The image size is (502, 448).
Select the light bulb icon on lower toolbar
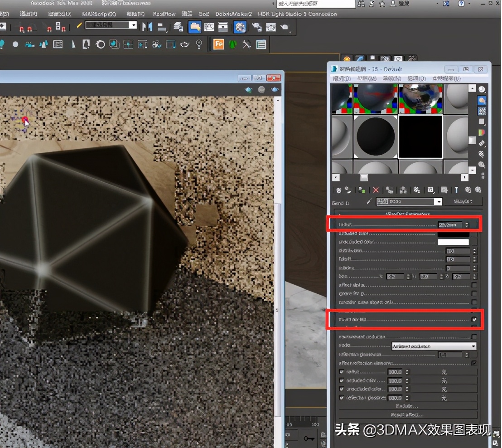[199, 44]
